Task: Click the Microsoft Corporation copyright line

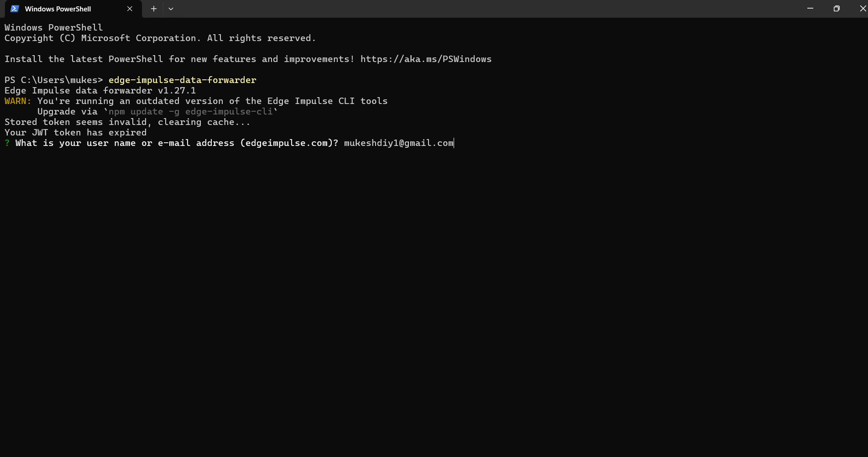Action: (x=160, y=38)
